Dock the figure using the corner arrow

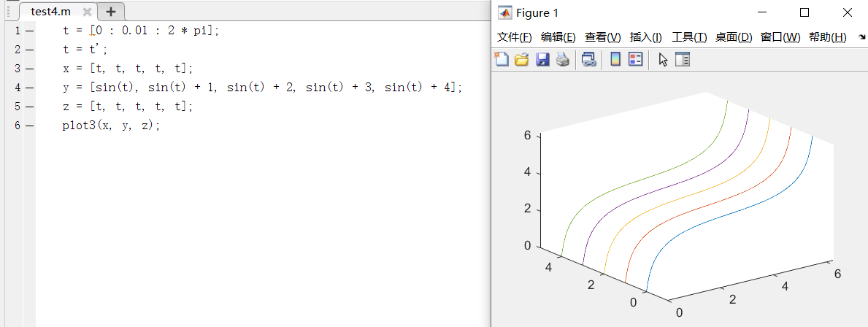tap(862, 38)
